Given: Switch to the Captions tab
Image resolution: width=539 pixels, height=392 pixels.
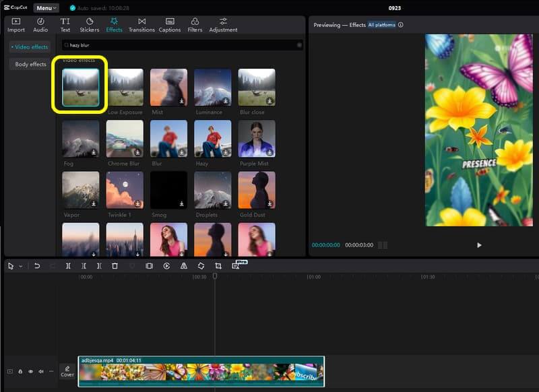Looking at the screenshot, I should (169, 25).
